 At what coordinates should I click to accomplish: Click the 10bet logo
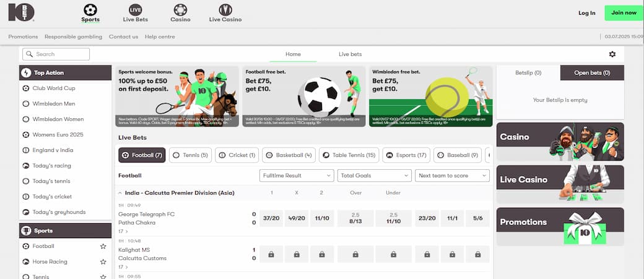pos(22,12)
